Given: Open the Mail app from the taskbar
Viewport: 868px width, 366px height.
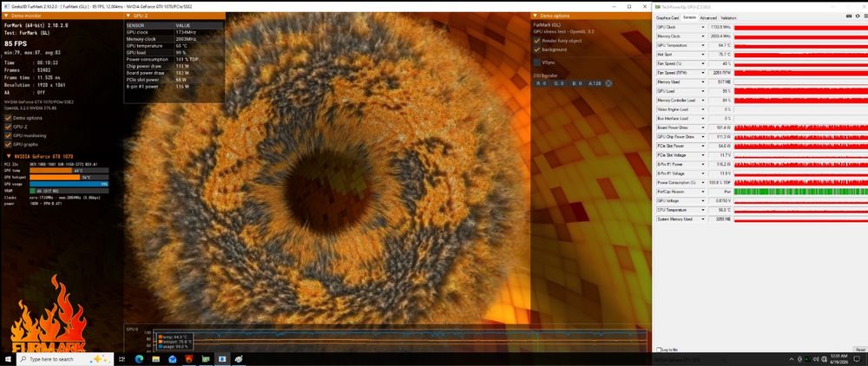Looking at the screenshot, I should click(x=172, y=359).
